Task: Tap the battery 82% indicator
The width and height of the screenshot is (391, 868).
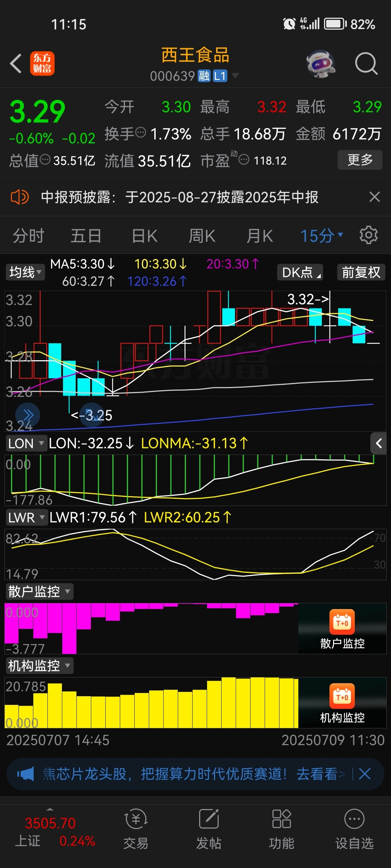Action: (x=349, y=24)
